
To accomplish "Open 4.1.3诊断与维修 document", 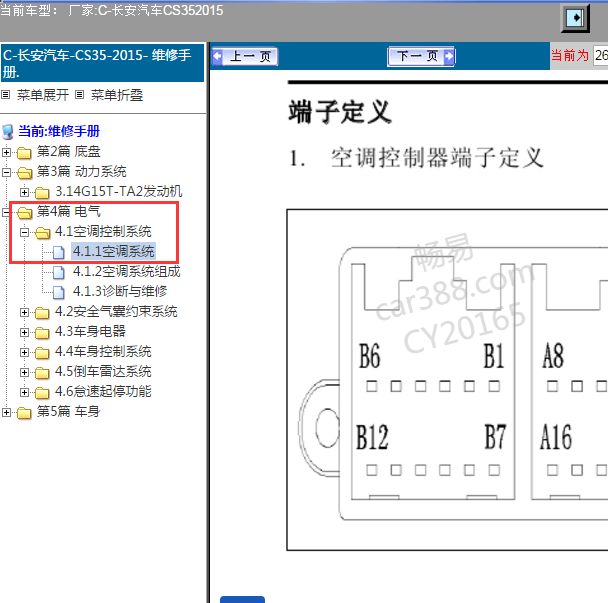I will tap(120, 291).
